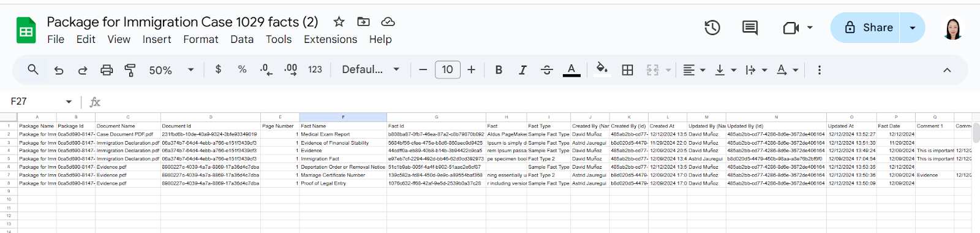The width and height of the screenshot is (980, 233).
Task: Start a meeting with camera icon
Action: click(791, 28)
